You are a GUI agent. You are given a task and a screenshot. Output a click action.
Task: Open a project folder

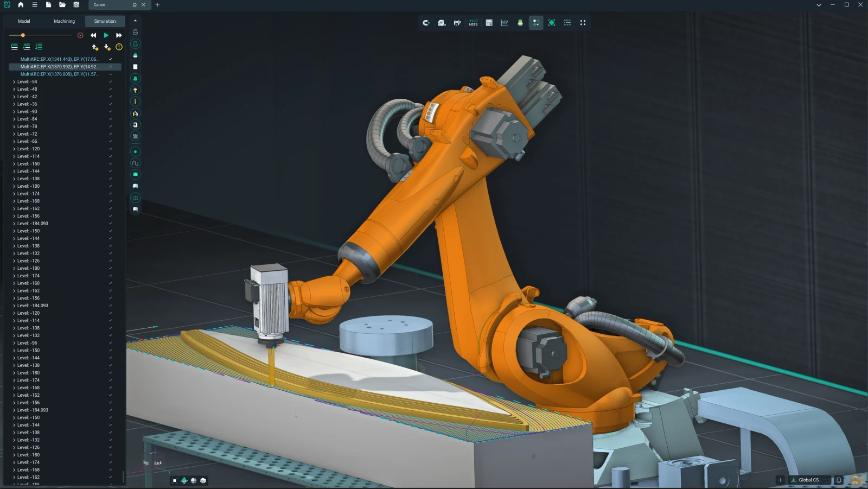62,4
